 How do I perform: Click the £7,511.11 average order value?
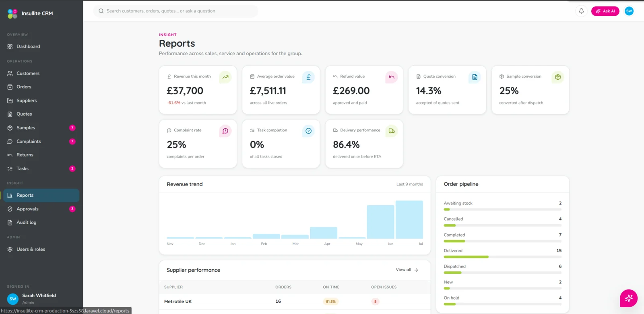click(268, 91)
